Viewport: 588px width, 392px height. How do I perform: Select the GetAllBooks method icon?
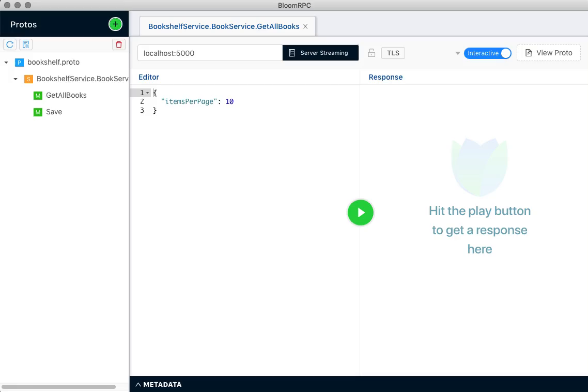[37, 95]
